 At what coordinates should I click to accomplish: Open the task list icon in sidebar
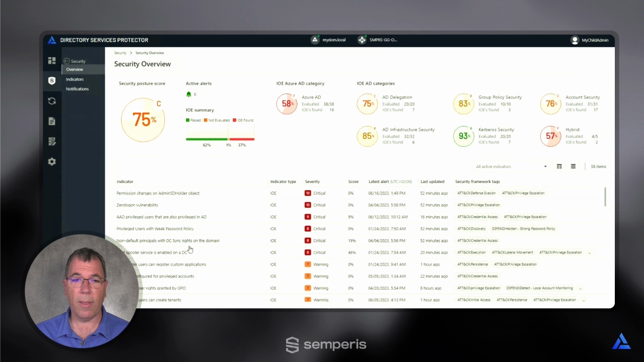pos(52,142)
